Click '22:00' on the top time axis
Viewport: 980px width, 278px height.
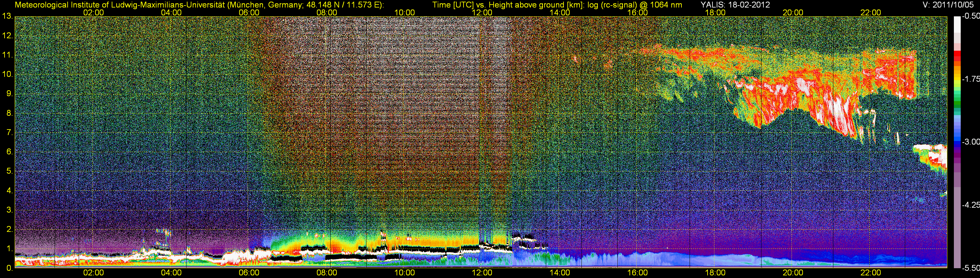[871, 12]
